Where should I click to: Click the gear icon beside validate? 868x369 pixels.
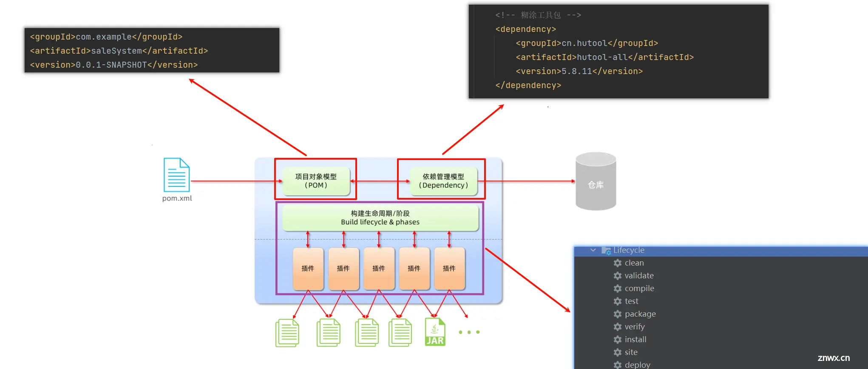618,276
